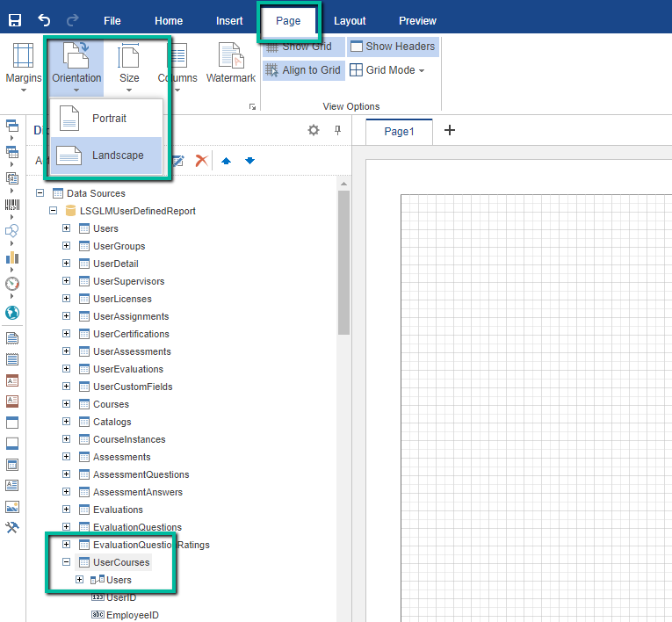Screen dimensions: 672x622
Task: Undo the last action
Action: [x=44, y=20]
